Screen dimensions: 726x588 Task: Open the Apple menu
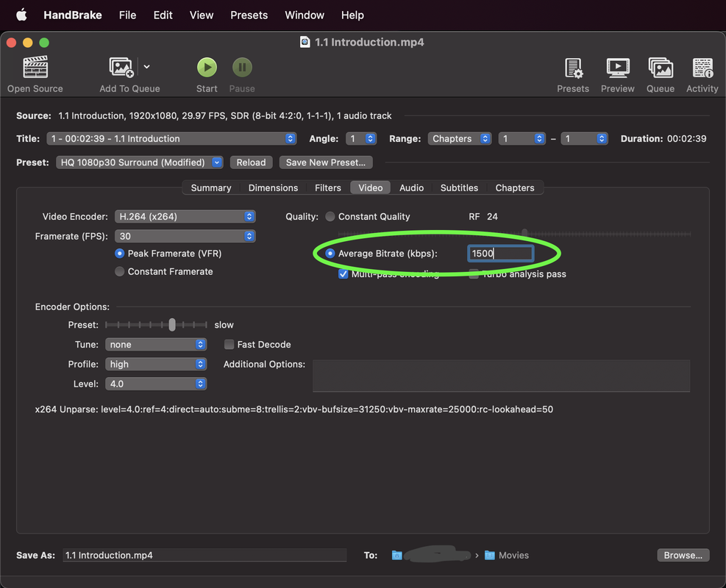(x=22, y=15)
